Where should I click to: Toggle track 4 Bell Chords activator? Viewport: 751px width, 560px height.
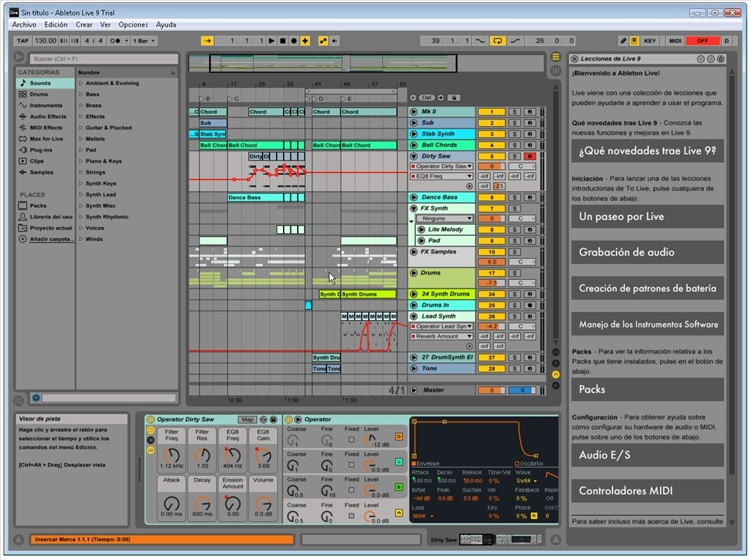coord(491,146)
